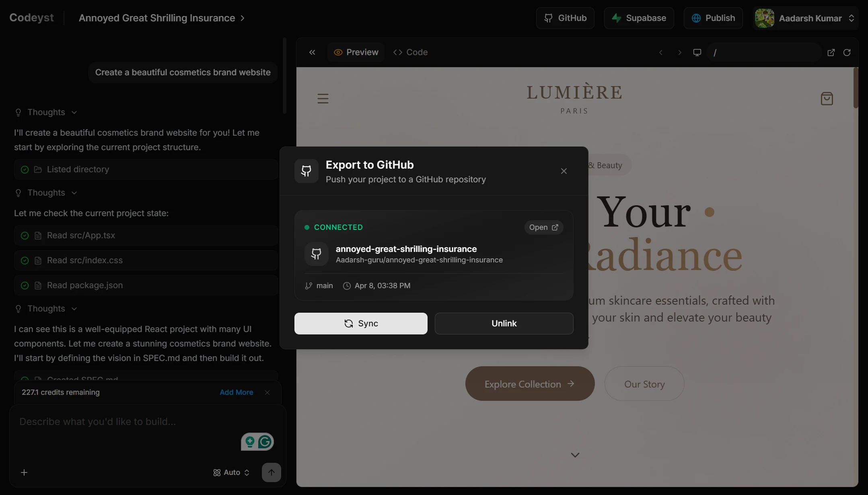868x495 pixels.
Task: Open the Aadarsh Kumar account dropdown
Action: click(x=805, y=18)
